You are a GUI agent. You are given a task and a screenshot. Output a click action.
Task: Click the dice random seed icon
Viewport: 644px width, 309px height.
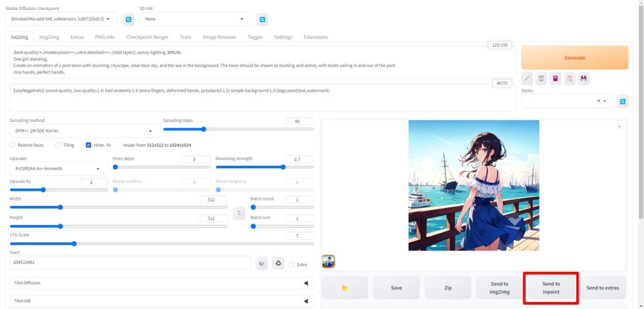262,263
